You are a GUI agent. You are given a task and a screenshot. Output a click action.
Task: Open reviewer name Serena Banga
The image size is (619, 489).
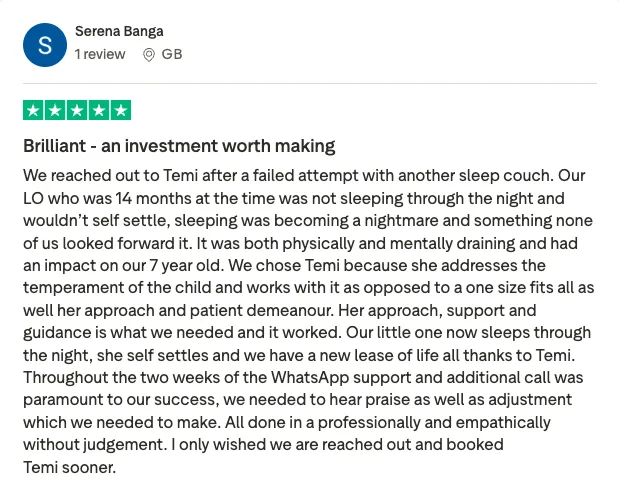[x=119, y=31]
